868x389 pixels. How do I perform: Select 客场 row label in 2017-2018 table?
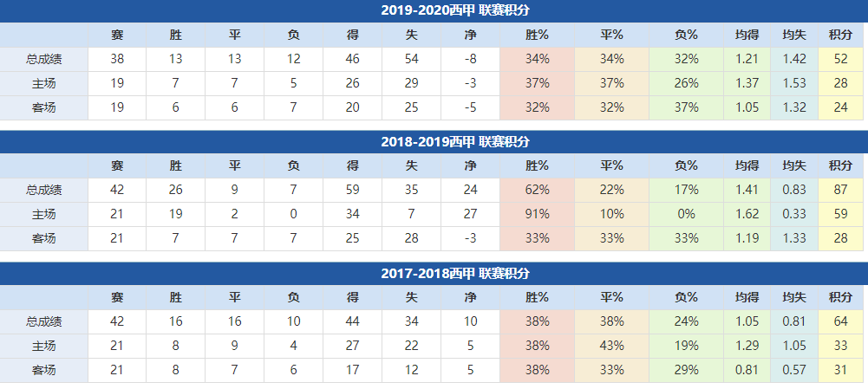[x=43, y=370]
